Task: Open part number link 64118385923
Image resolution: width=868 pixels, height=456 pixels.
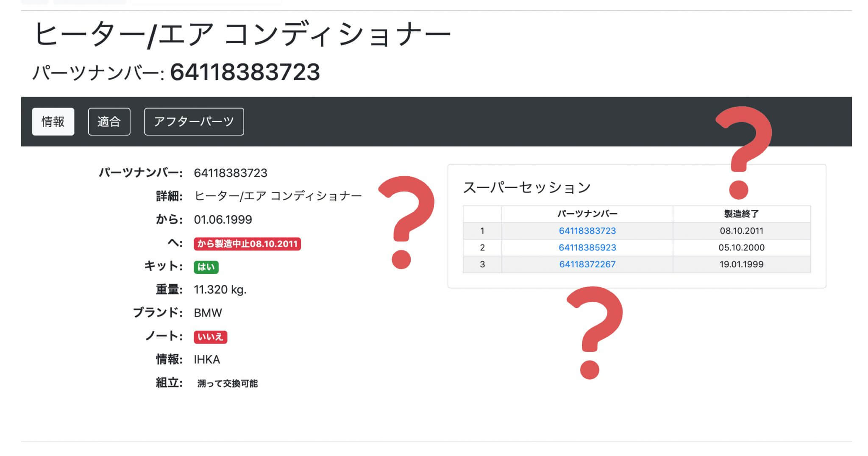Action: click(x=587, y=247)
